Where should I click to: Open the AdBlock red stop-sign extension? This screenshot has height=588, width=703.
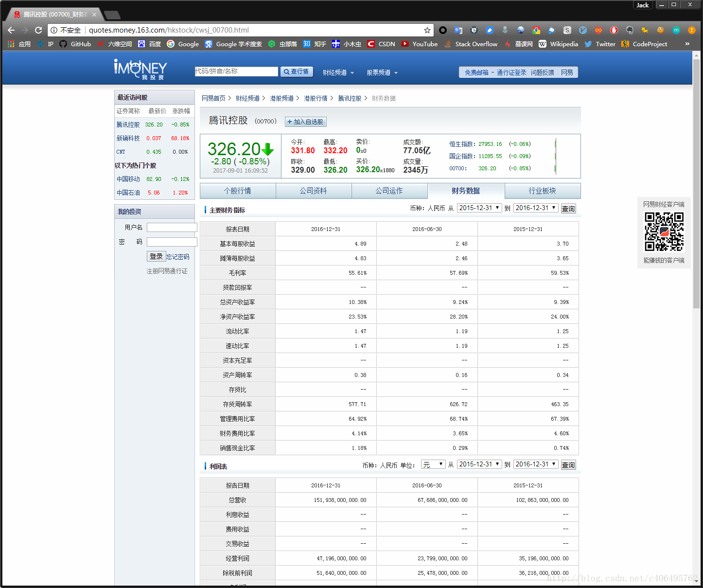[x=614, y=30]
